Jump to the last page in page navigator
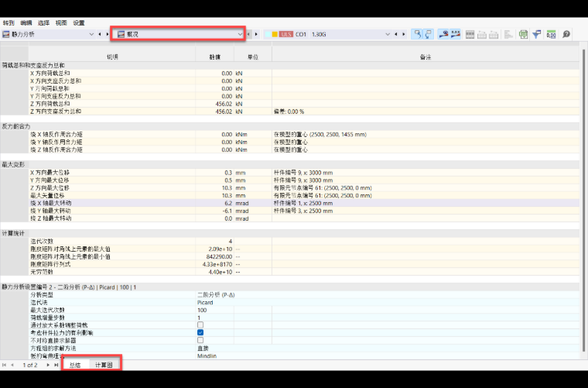The width and height of the screenshot is (588, 388). [x=56, y=365]
